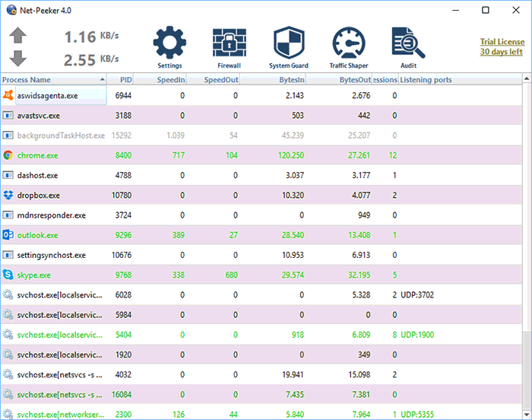
Task: Open the Firewall brick wall icon
Action: 230,43
